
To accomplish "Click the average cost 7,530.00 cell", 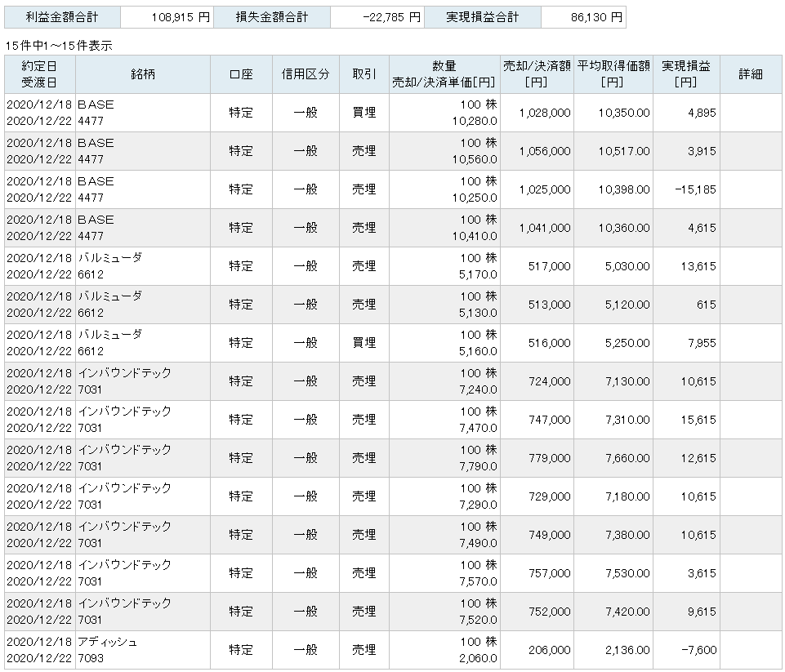I will click(x=613, y=573).
